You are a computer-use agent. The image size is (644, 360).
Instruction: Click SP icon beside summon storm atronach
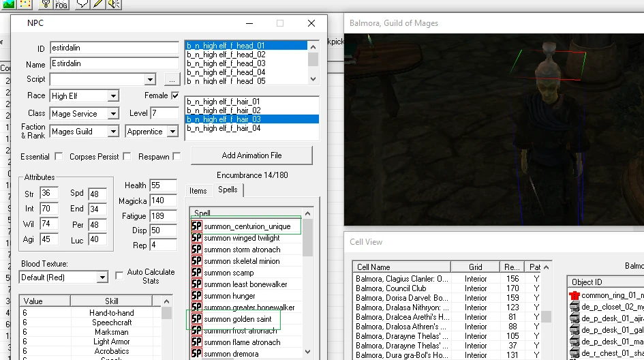[197, 249]
